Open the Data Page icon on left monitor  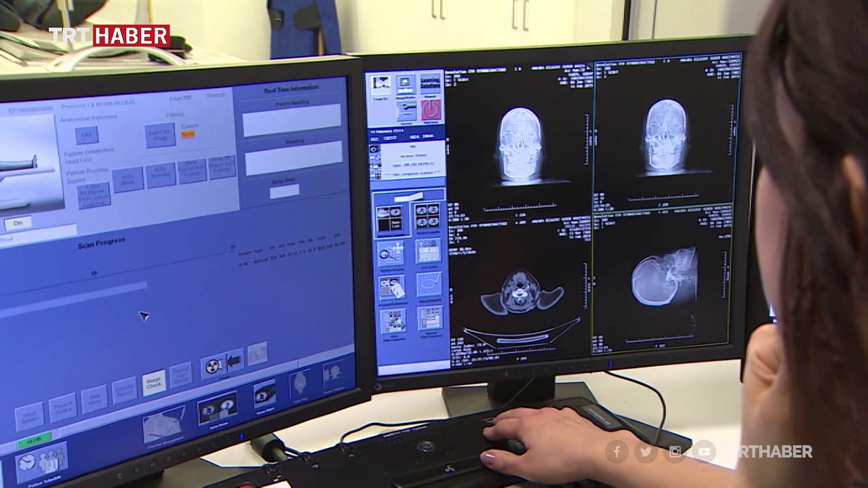tap(300, 384)
